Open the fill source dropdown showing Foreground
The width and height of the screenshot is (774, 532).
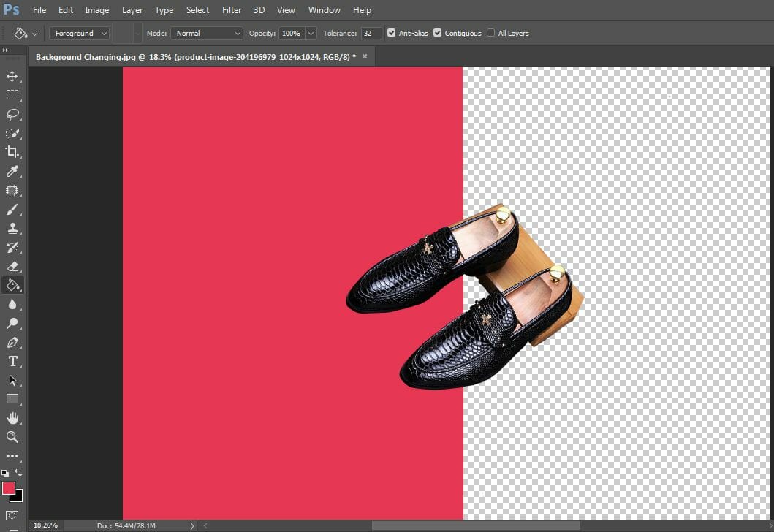click(x=79, y=33)
